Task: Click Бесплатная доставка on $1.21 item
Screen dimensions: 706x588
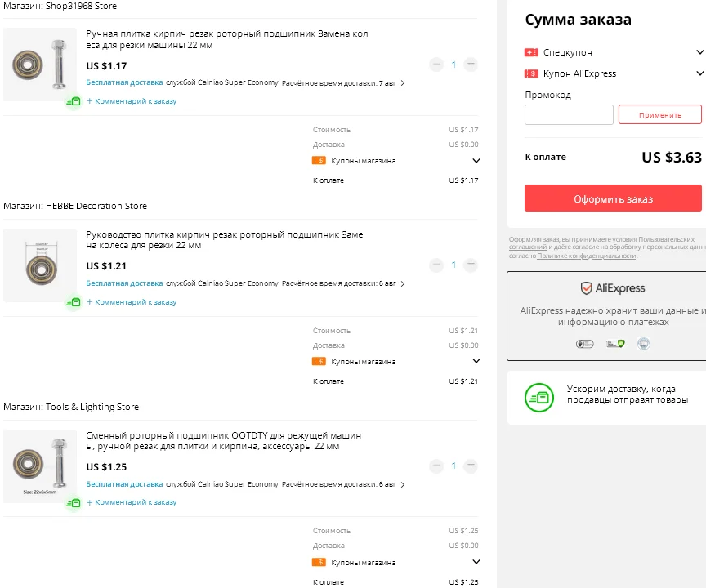Action: point(124,283)
